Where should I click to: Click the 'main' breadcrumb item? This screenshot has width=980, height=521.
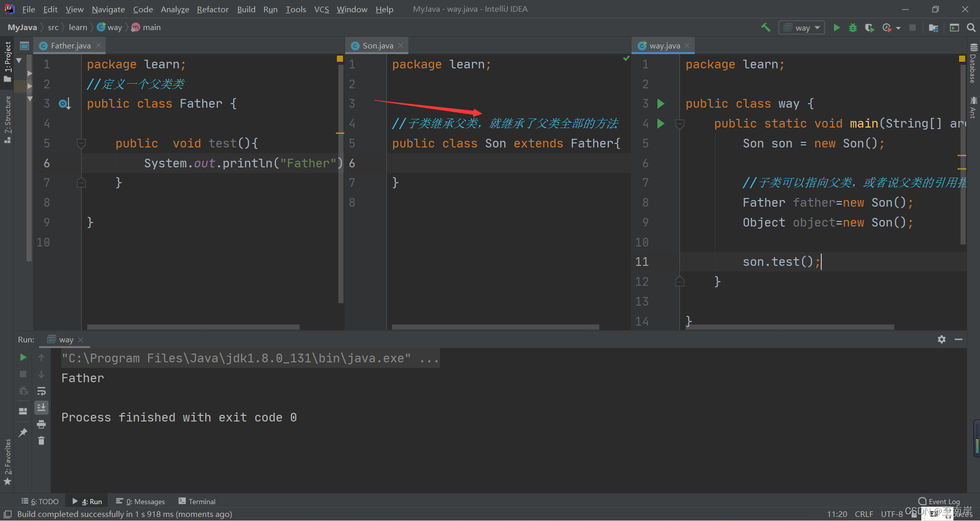pyautogui.click(x=146, y=28)
